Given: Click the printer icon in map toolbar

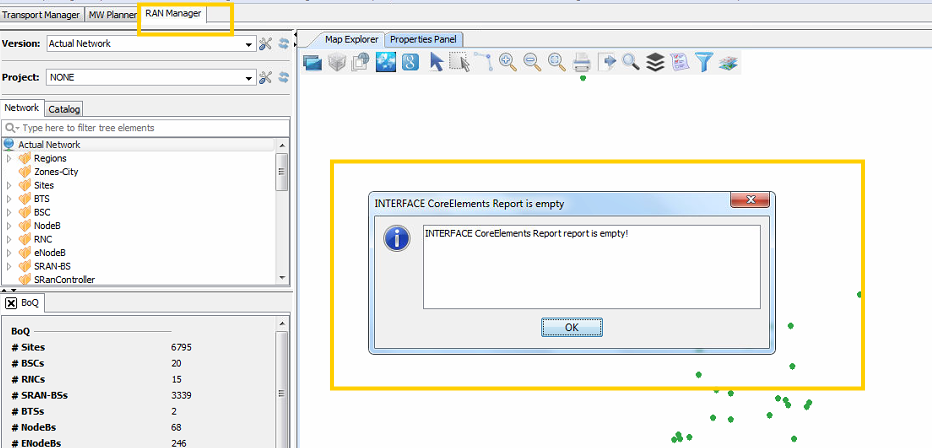Looking at the screenshot, I should tap(582, 62).
